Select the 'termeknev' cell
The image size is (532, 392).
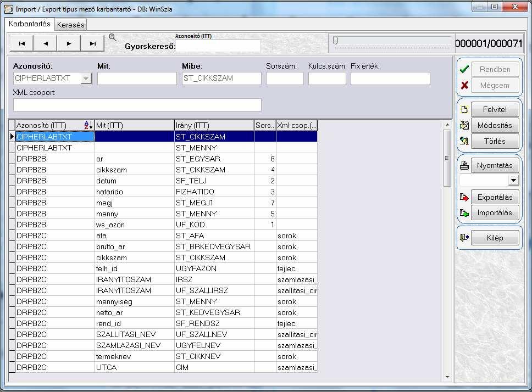click(134, 356)
